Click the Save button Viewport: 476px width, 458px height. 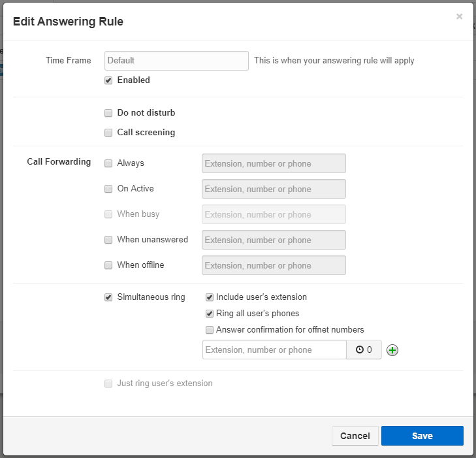[x=422, y=436]
